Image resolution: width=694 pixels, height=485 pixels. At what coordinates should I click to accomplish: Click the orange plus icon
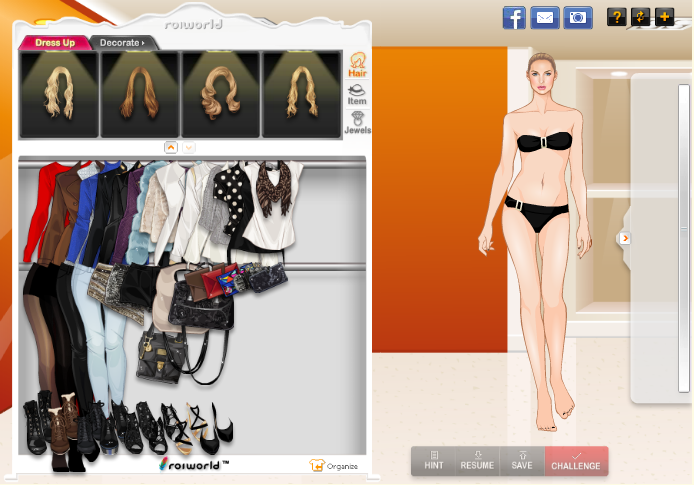[663, 17]
